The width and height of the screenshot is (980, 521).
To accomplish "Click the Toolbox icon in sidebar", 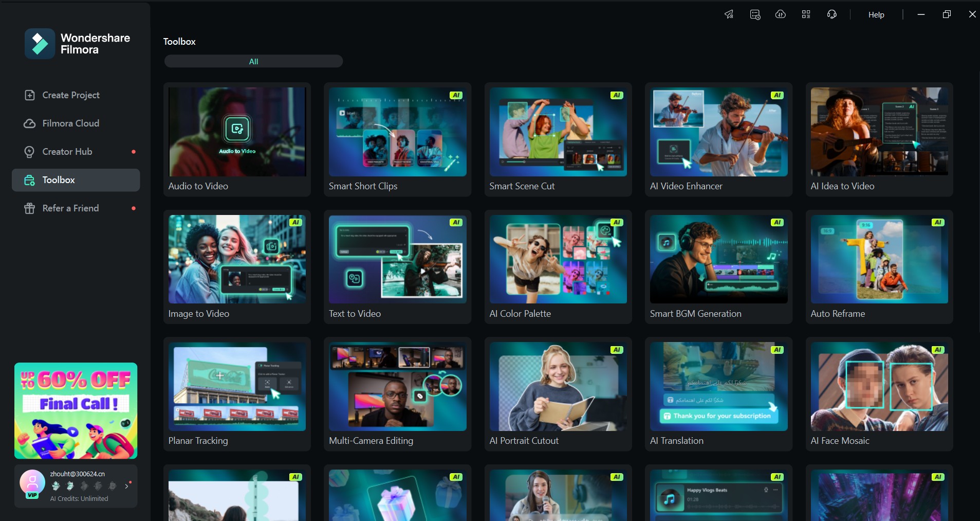I will [x=30, y=180].
